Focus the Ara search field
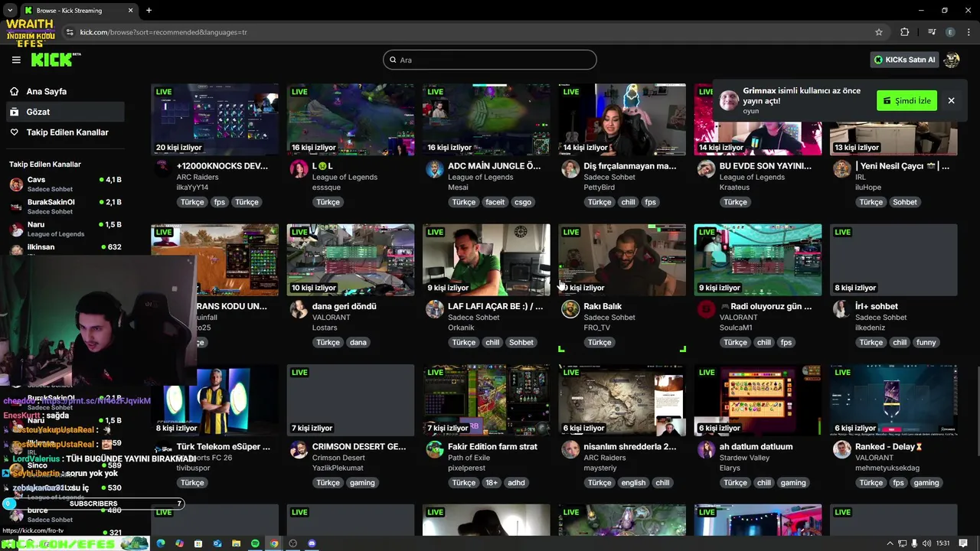The image size is (980, 551). click(x=490, y=60)
